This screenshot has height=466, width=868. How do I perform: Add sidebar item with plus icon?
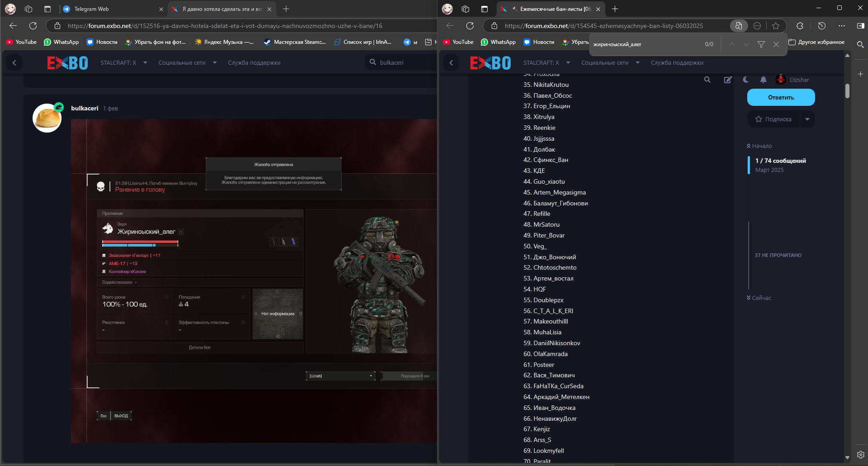(x=860, y=74)
